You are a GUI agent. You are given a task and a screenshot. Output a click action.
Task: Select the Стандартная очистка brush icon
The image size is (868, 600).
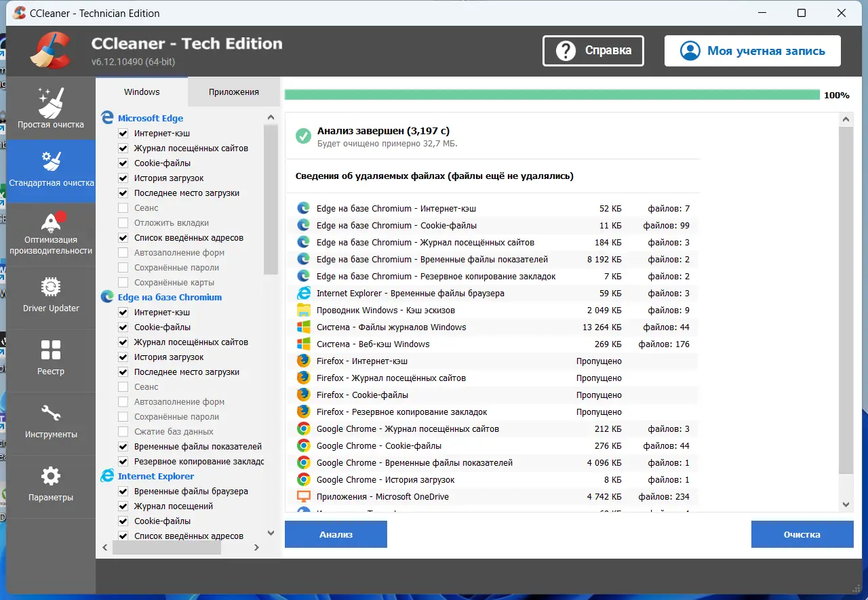[x=51, y=161]
